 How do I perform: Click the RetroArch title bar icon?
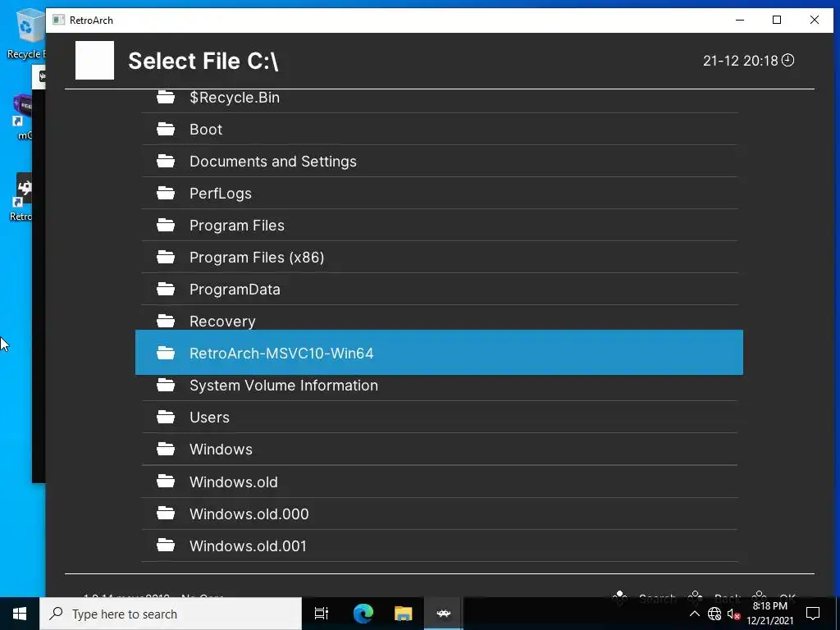pyautogui.click(x=58, y=21)
